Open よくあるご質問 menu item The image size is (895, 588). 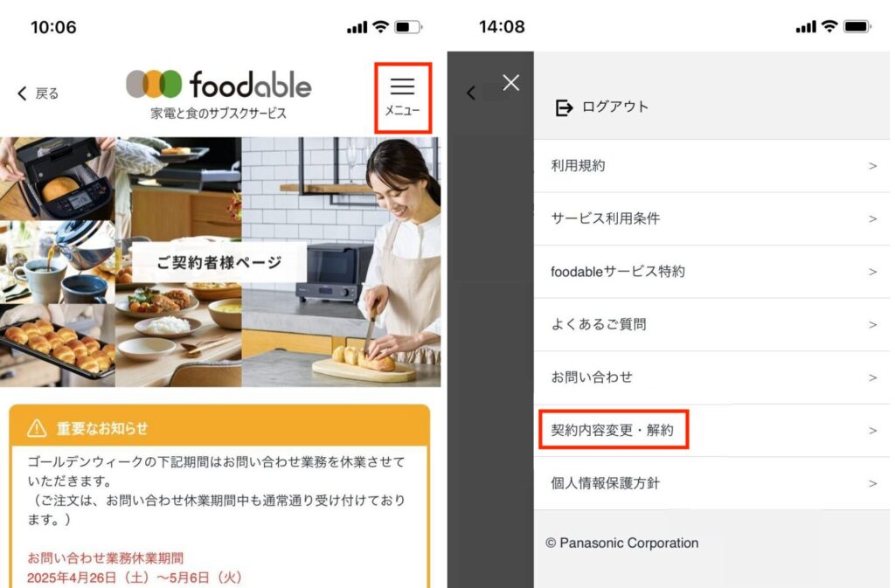711,324
